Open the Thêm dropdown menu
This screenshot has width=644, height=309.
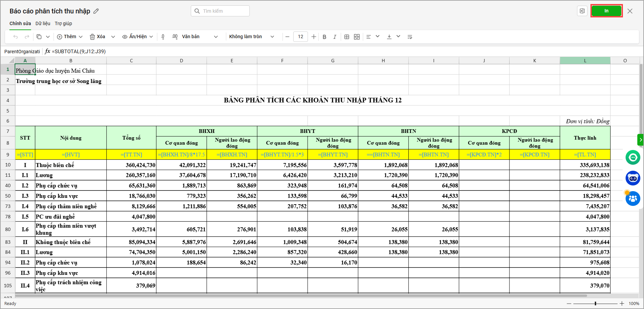70,37
